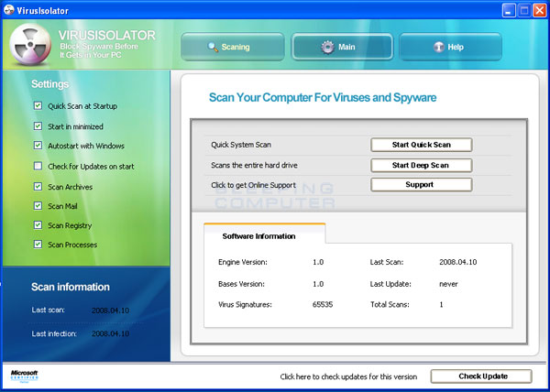Click Start Deep Scan button
The image size is (550, 392).
422,166
